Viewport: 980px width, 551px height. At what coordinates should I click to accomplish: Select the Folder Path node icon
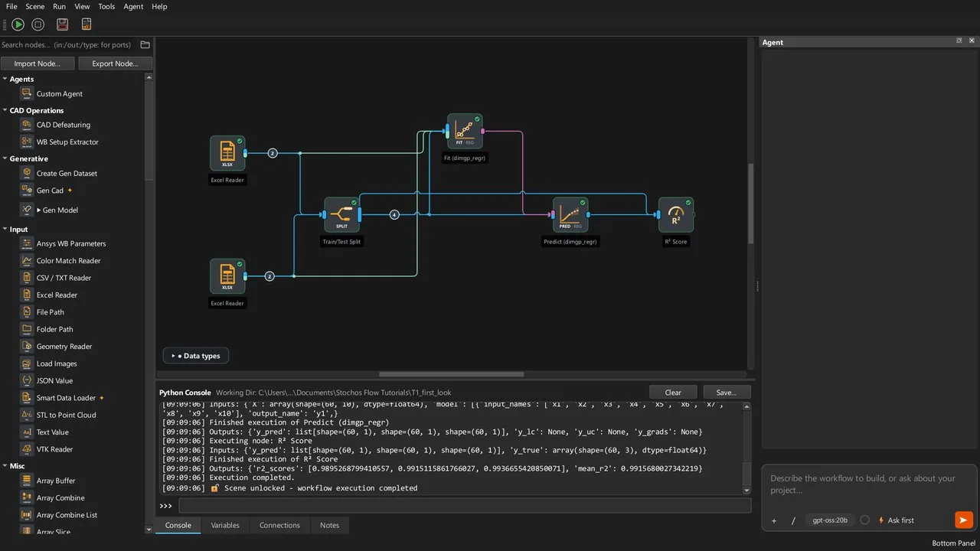click(x=27, y=329)
